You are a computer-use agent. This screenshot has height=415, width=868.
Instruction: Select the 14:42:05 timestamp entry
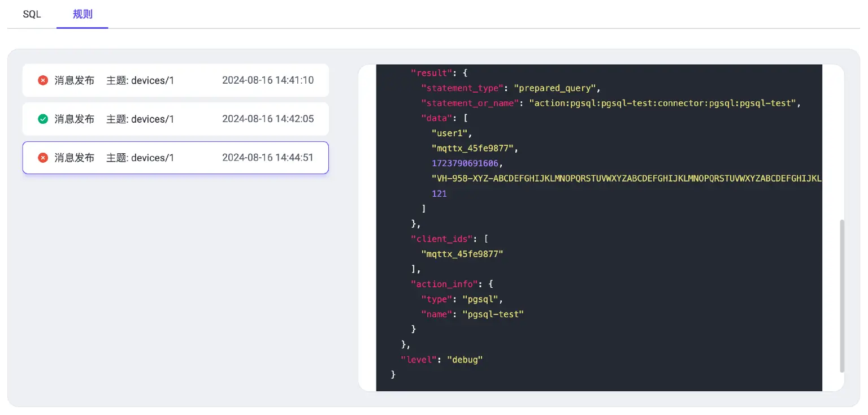pyautogui.click(x=267, y=119)
